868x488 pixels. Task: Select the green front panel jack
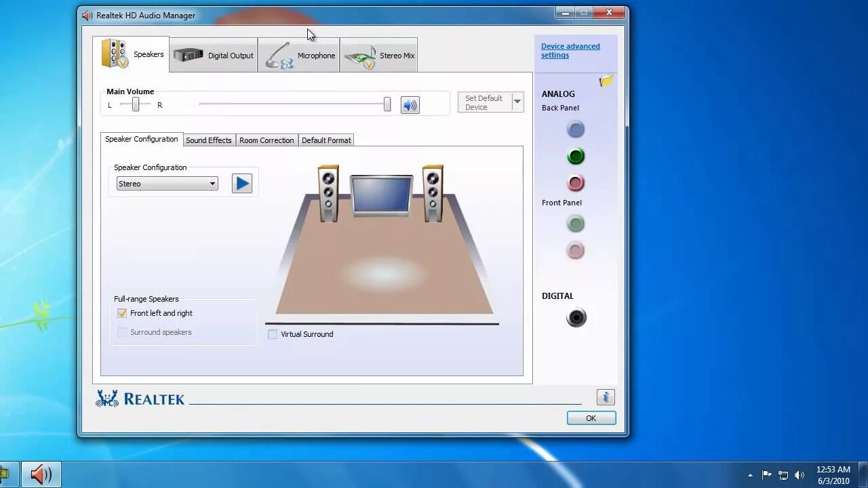(x=576, y=224)
